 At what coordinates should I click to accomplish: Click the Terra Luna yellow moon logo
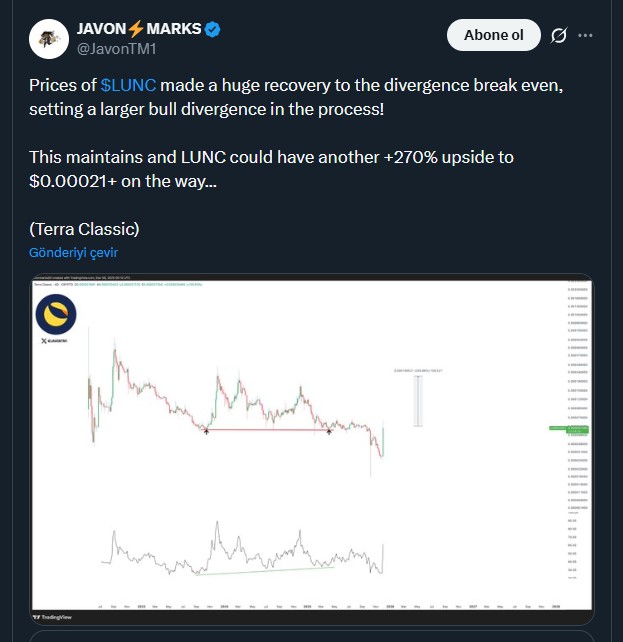(56, 314)
